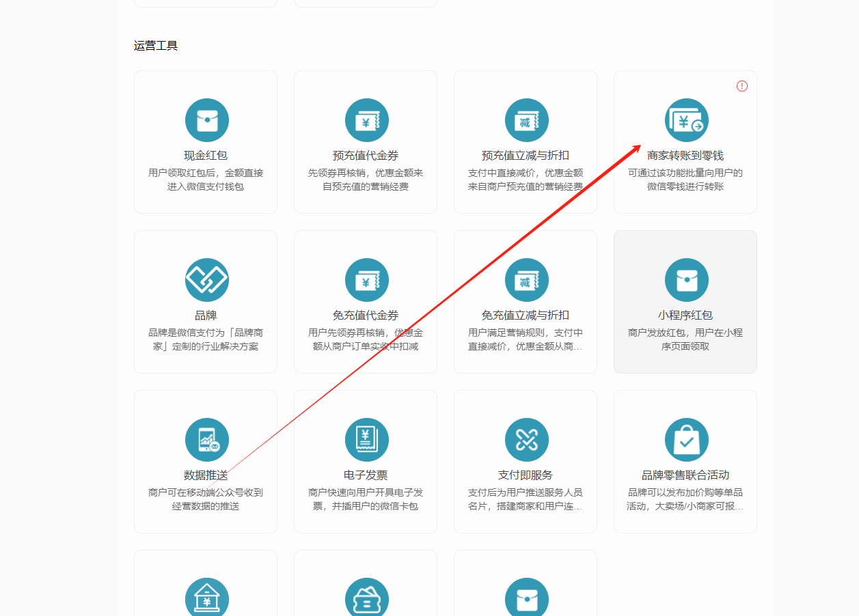The image size is (859, 616).
Task: Open the 品牌 brand icon
Action: click(206, 280)
